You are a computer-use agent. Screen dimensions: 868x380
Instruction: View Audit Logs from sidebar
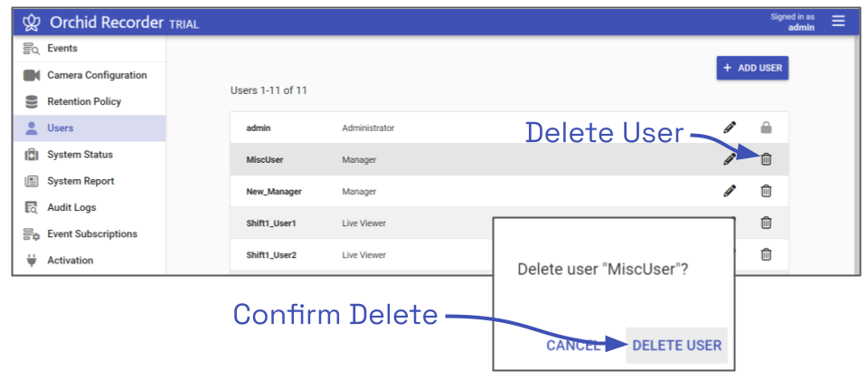71,207
